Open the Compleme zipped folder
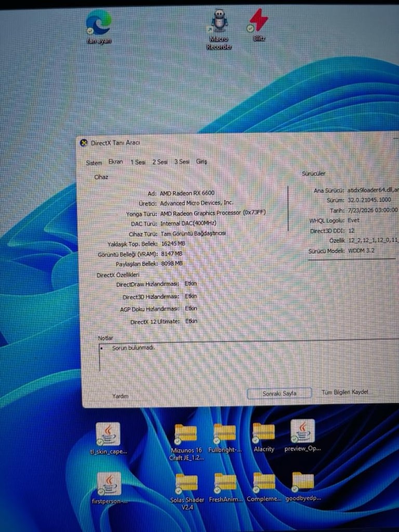The height and width of the screenshot is (532, 399). (x=264, y=487)
